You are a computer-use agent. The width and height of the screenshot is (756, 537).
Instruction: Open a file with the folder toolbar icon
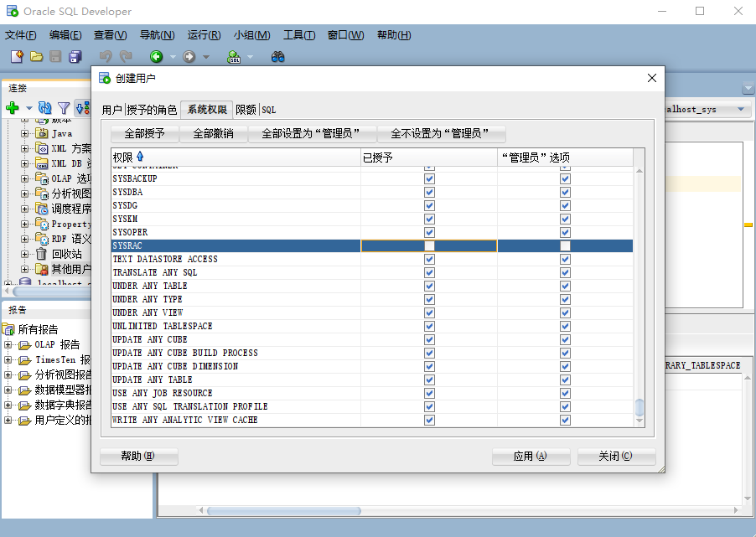pos(37,56)
